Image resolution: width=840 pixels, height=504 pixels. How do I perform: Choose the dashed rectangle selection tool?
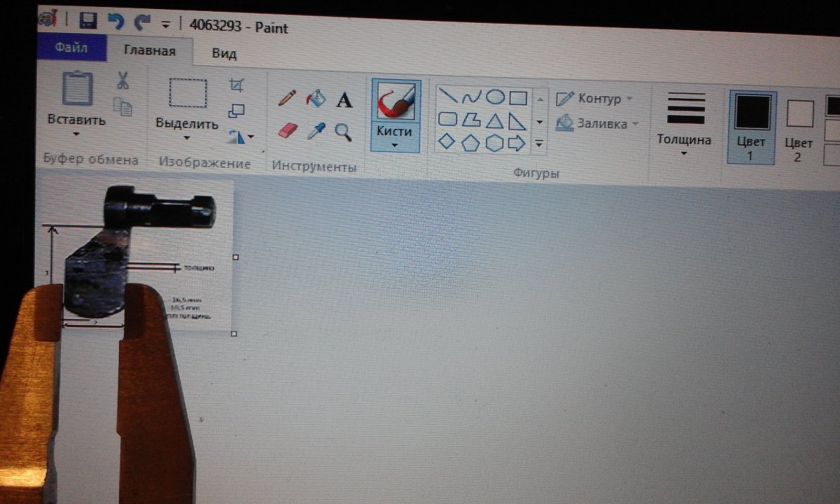tap(188, 92)
